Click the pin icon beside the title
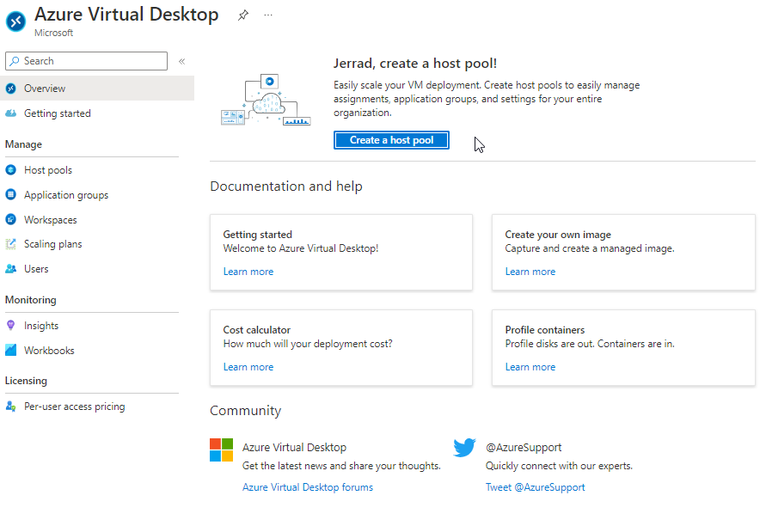Screen dimensions: 766x532 (x=243, y=15)
